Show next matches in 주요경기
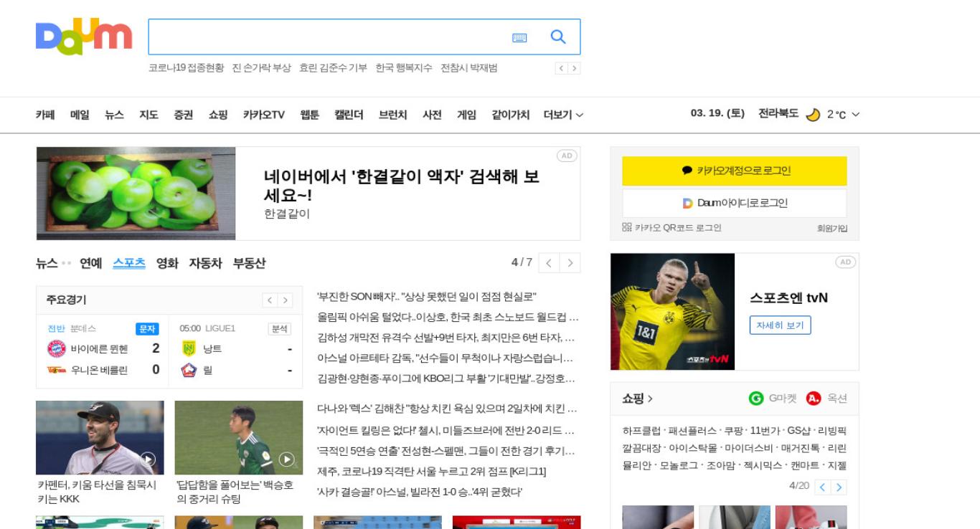Screen dimensions: 980x529 click(x=285, y=300)
